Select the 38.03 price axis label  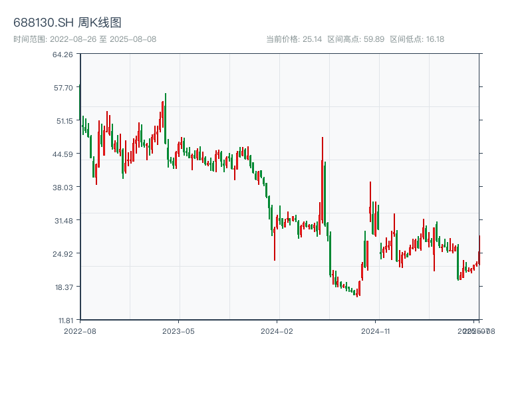(x=63, y=187)
